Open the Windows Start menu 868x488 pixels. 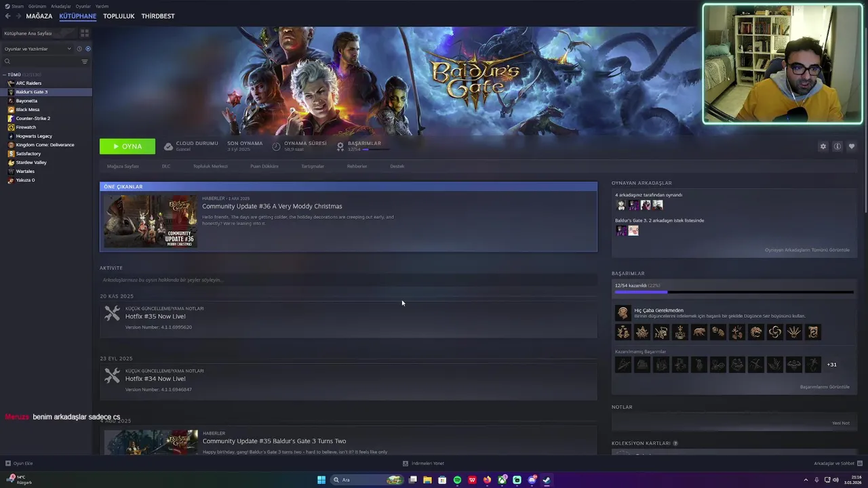(x=321, y=480)
